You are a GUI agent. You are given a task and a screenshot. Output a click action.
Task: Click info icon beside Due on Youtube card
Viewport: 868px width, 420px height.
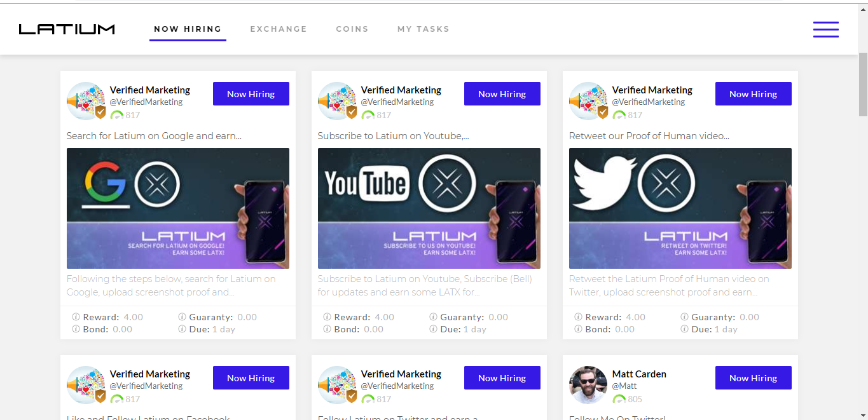coord(433,329)
